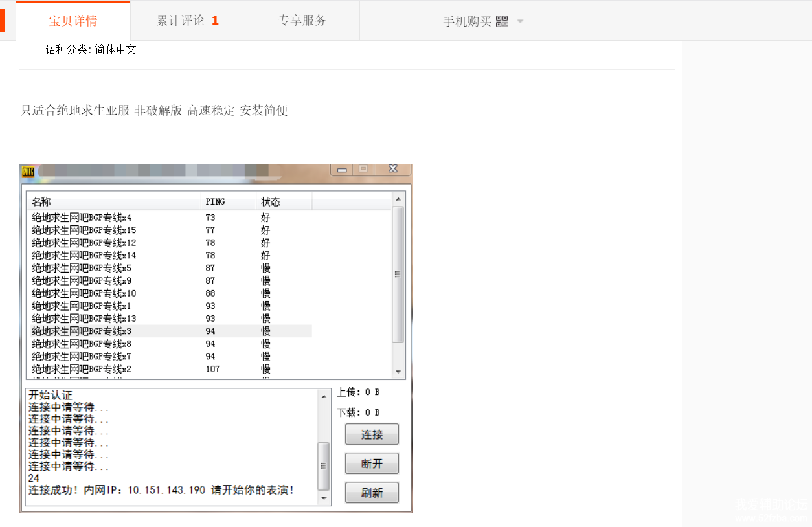Viewport: 812px width, 527px height.
Task: Open the 累计评论 tab
Action: 188,21
